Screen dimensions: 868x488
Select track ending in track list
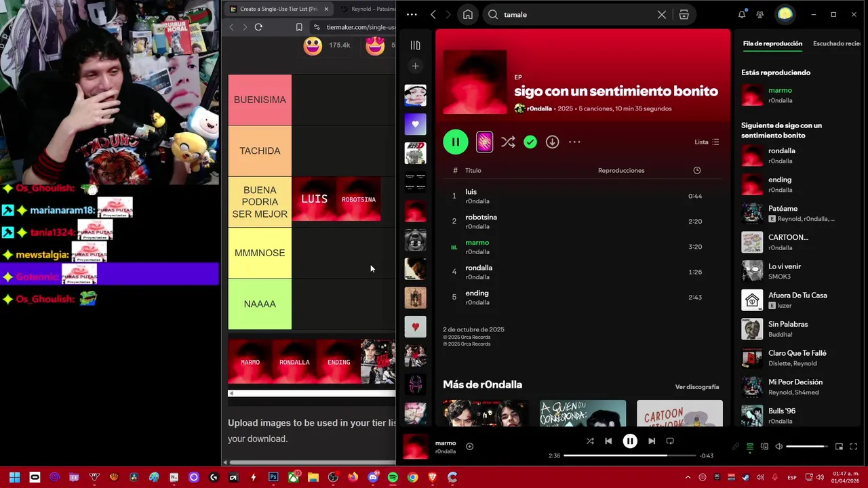[x=583, y=297]
